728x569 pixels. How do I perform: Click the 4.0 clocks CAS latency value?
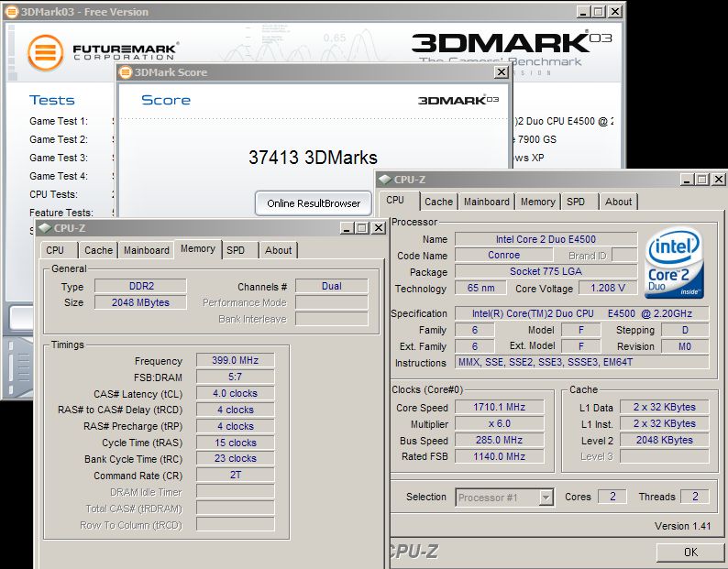pos(236,393)
